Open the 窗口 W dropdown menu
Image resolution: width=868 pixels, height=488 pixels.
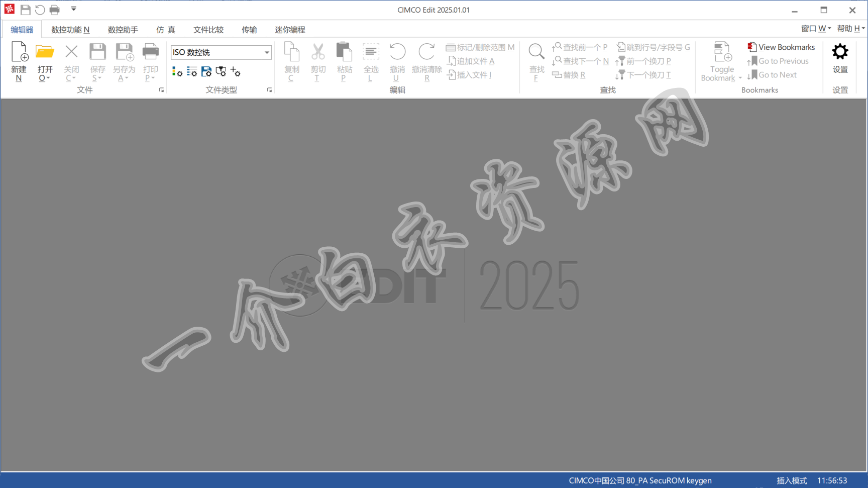coord(816,29)
